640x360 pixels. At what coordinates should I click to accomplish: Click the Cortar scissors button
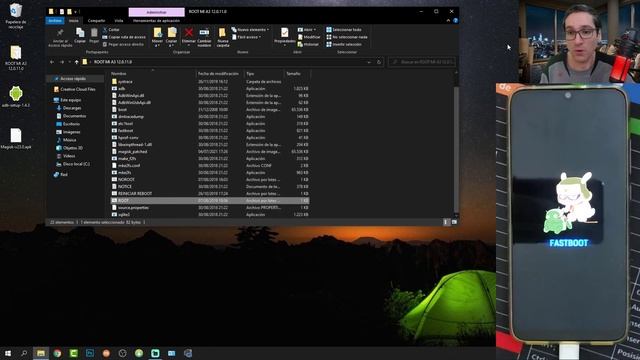111,30
